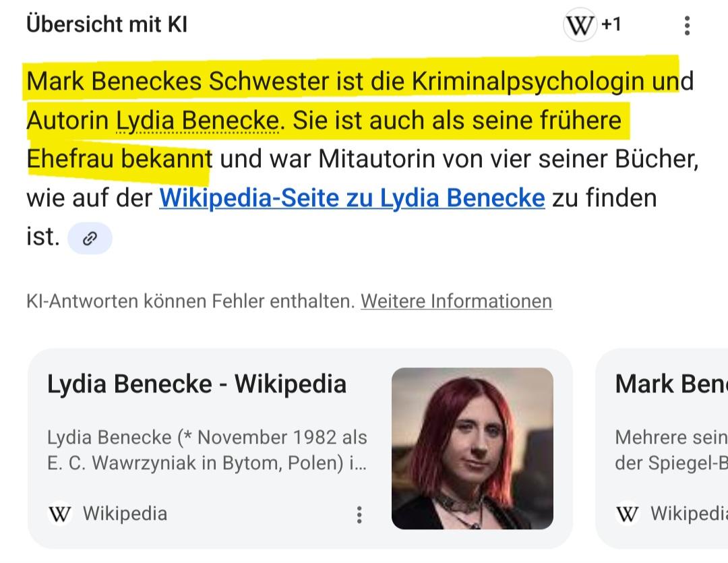
Task: Click the link chip icon after 'ist.'
Action: [x=90, y=238]
